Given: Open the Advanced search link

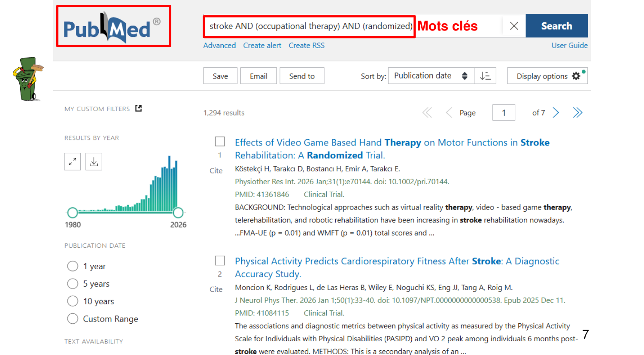Looking at the screenshot, I should [219, 46].
